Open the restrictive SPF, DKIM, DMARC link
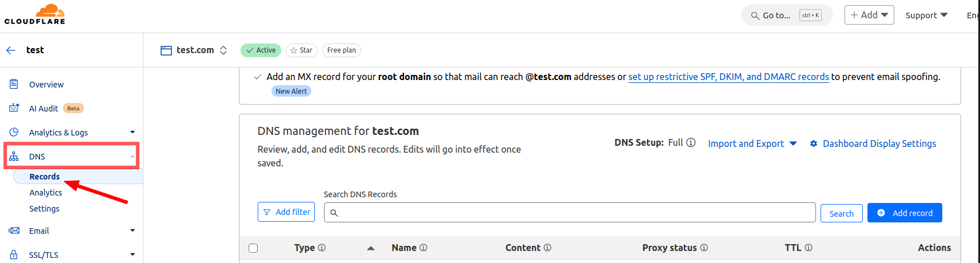The height and width of the screenshot is (263, 980). tap(729, 77)
